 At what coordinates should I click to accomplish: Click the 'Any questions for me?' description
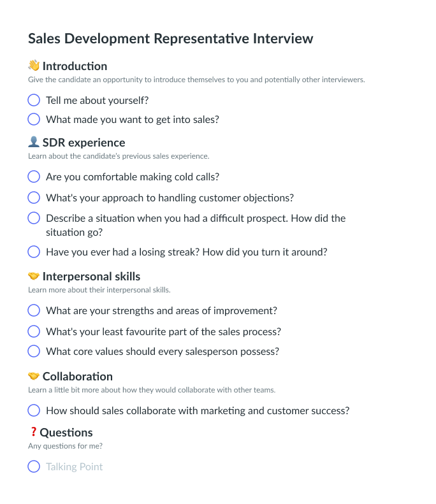65,446
